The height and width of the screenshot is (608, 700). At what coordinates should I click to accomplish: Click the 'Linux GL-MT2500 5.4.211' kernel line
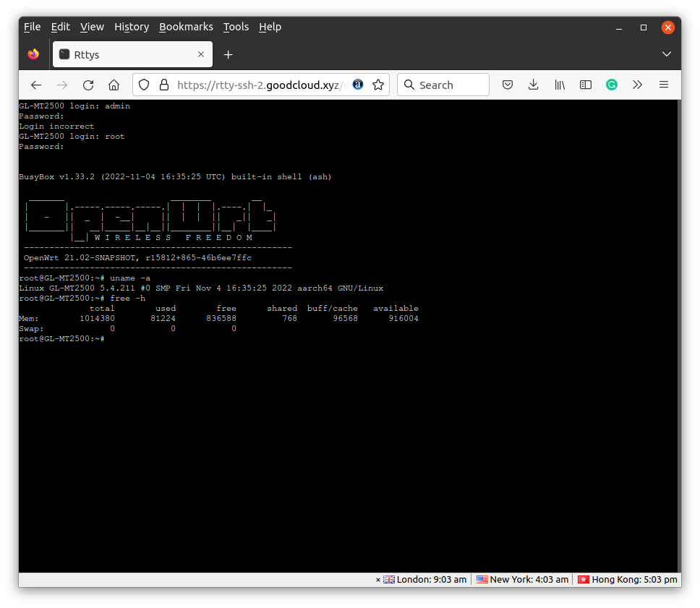coord(201,288)
